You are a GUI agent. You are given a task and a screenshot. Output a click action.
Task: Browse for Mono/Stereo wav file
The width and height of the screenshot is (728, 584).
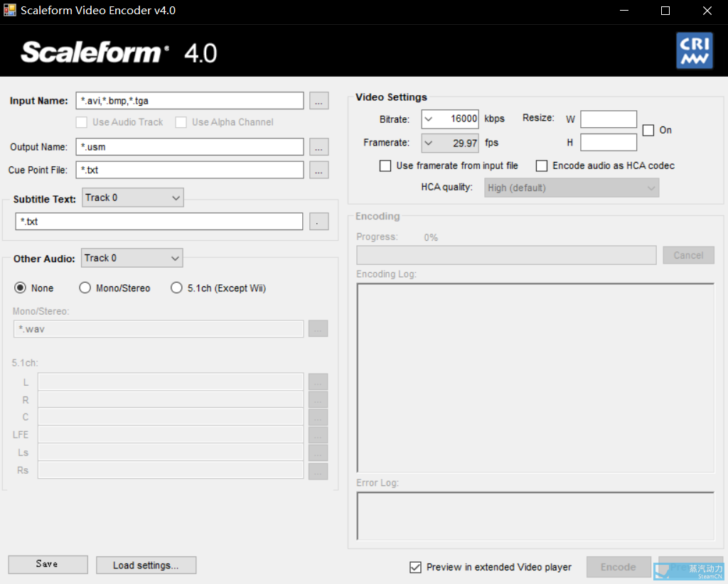(318, 329)
